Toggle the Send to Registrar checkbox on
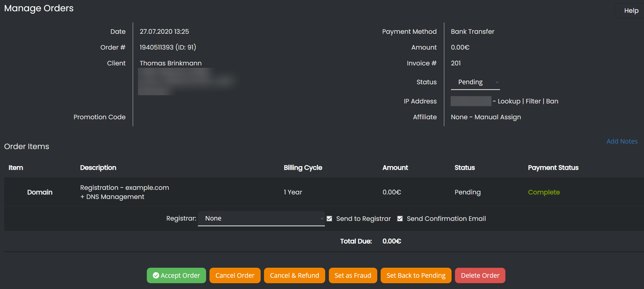 click(329, 218)
